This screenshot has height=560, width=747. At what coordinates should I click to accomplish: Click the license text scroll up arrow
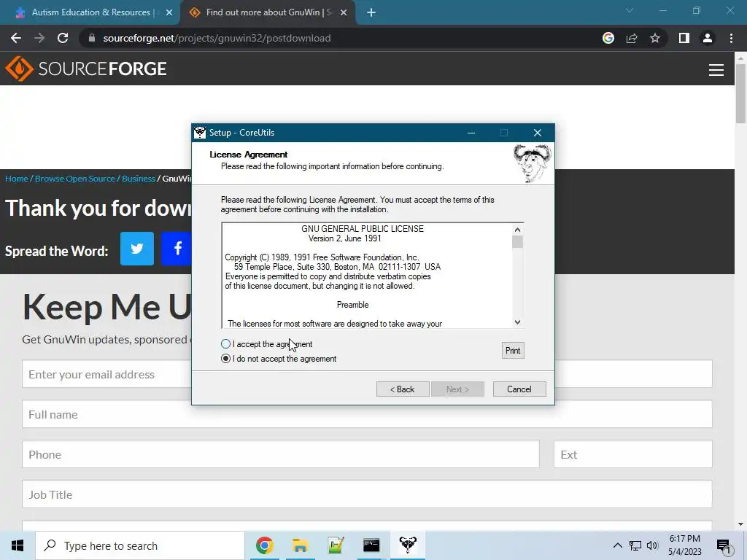[517, 230]
